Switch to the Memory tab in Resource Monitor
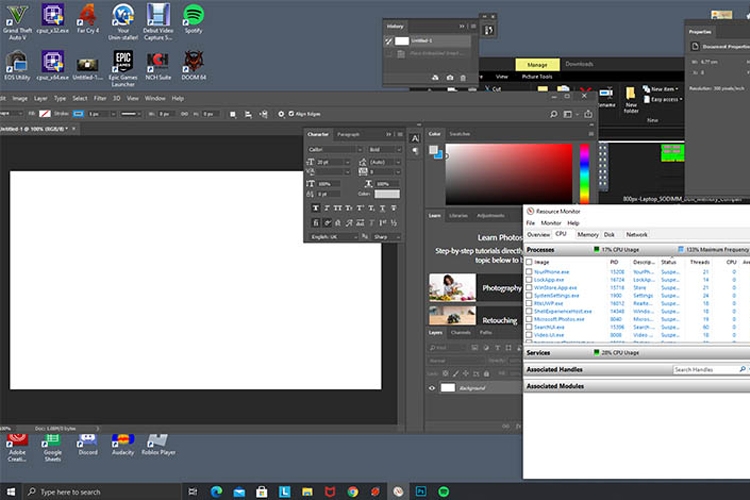The width and height of the screenshot is (750, 500). tap(588, 234)
